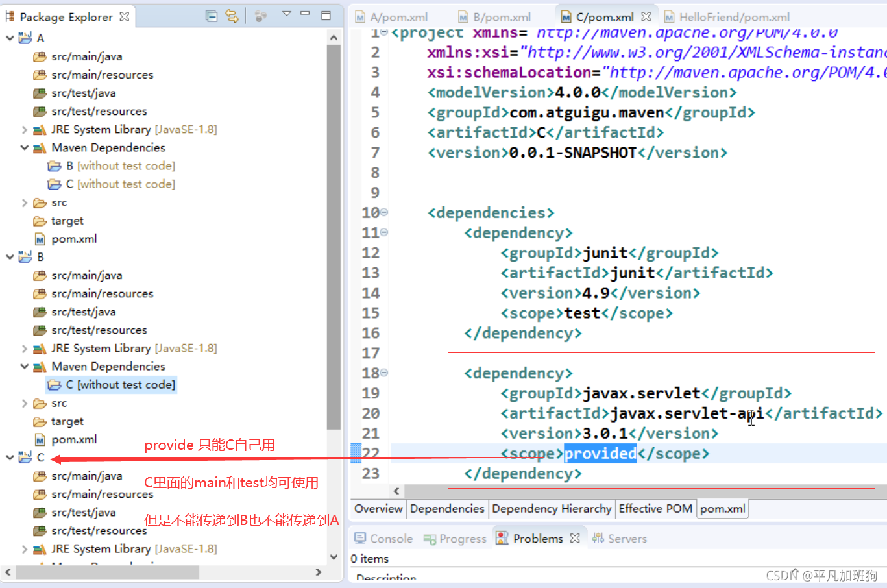This screenshot has height=588, width=887.
Task: Switch to the Console view
Action: (383, 539)
